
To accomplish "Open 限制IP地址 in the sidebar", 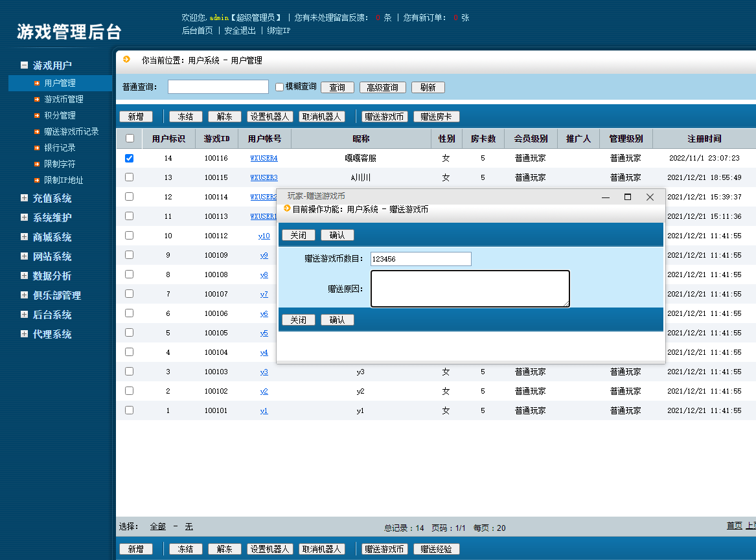I will 63,180.
